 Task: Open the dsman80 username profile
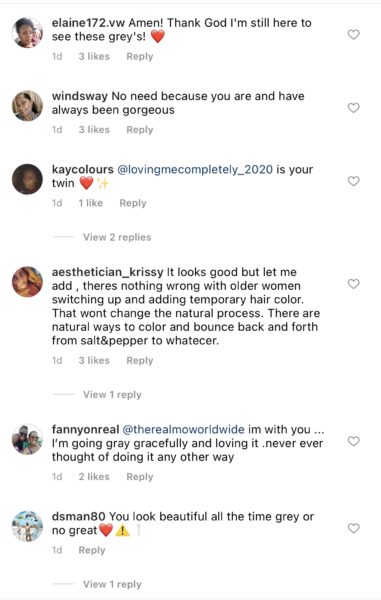[x=78, y=517]
